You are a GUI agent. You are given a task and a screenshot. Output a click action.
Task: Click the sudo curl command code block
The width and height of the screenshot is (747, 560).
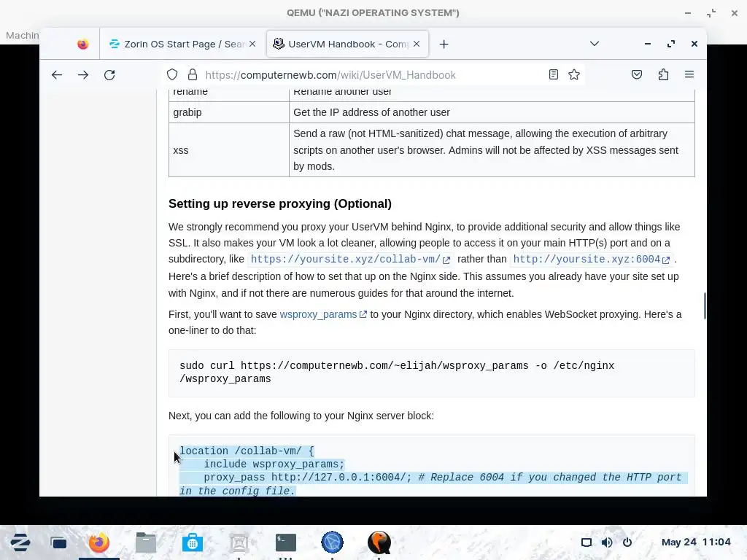[432, 373]
